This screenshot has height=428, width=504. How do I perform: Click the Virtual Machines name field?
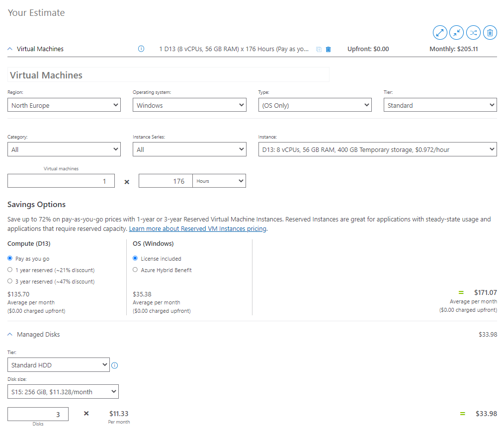coord(168,75)
